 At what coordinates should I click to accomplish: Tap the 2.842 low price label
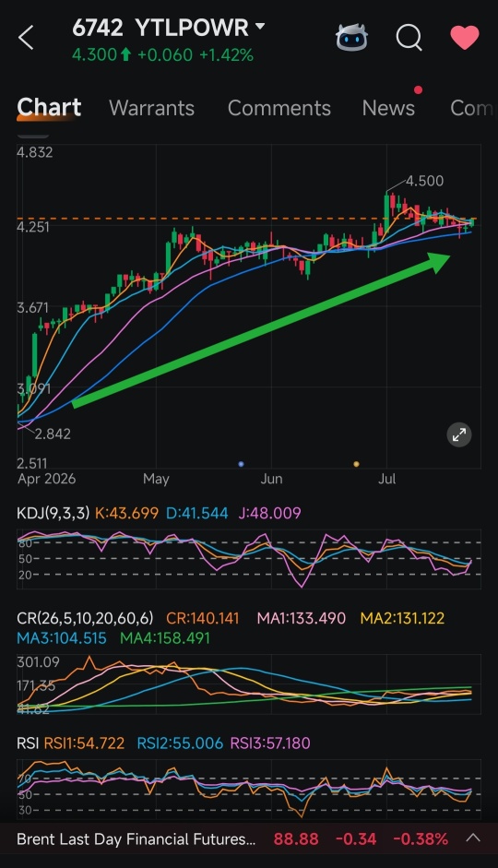pos(53,434)
